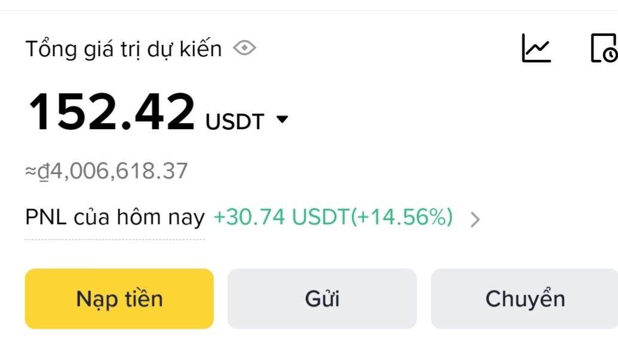
Task: Tap the Tổng giá trị dự kiến heading
Action: coord(124,48)
